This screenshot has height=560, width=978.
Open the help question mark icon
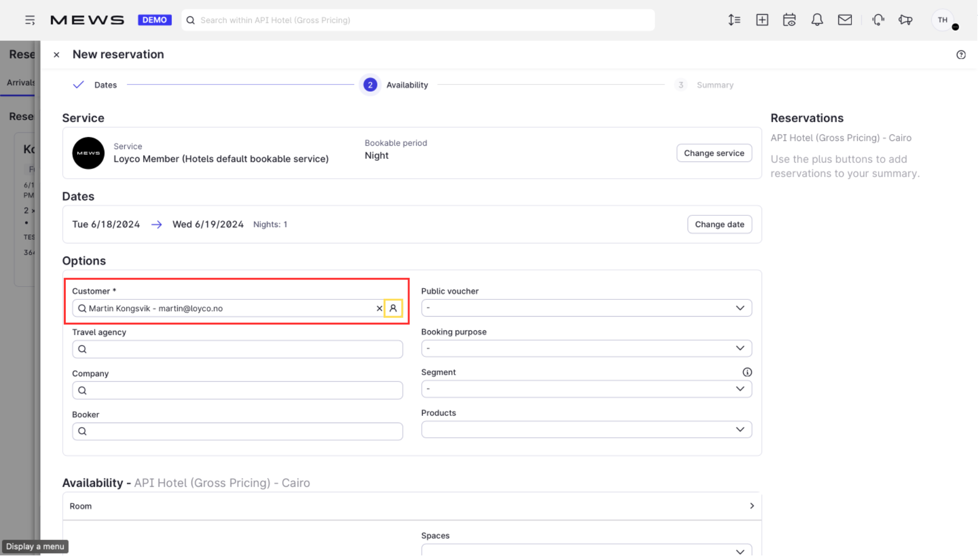tap(961, 55)
